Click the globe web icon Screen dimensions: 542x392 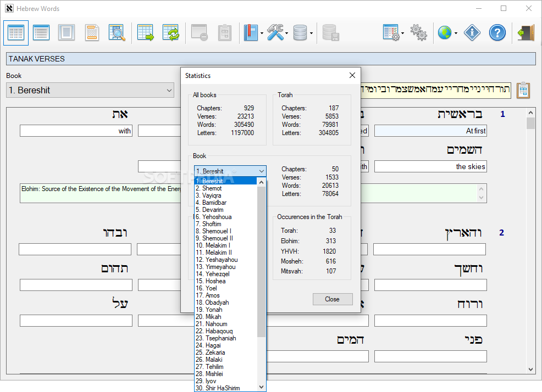pos(445,33)
